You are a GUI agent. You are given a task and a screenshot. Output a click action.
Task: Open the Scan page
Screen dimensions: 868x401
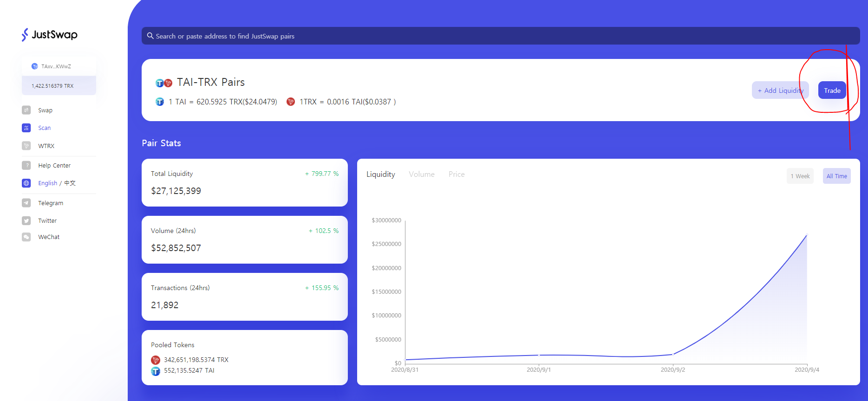45,128
